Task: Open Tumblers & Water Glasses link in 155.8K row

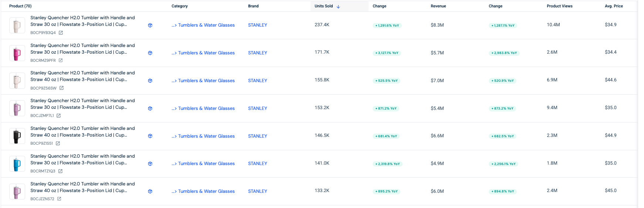Action: point(206,81)
